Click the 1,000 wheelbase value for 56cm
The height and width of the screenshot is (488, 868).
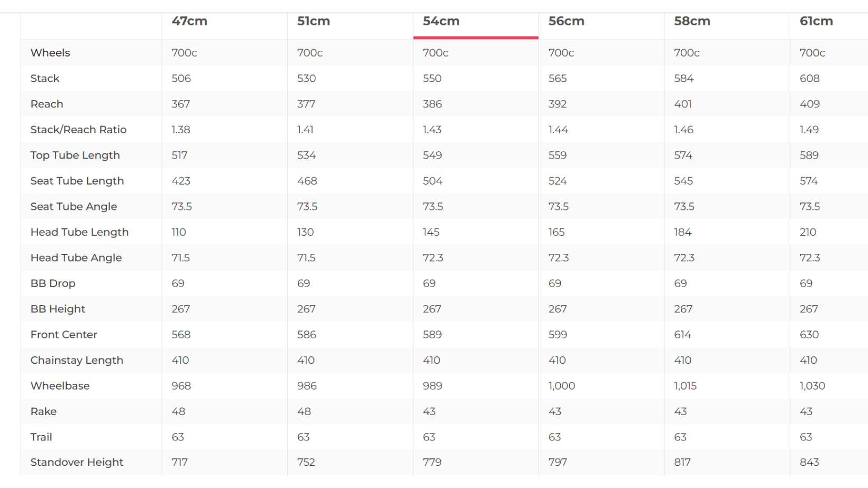pos(561,386)
